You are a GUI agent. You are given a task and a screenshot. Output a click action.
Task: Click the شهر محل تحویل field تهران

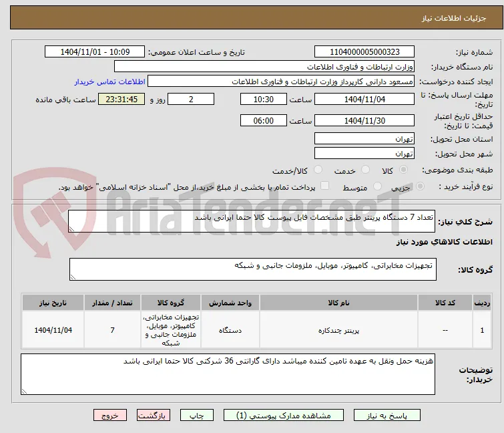[x=364, y=154]
